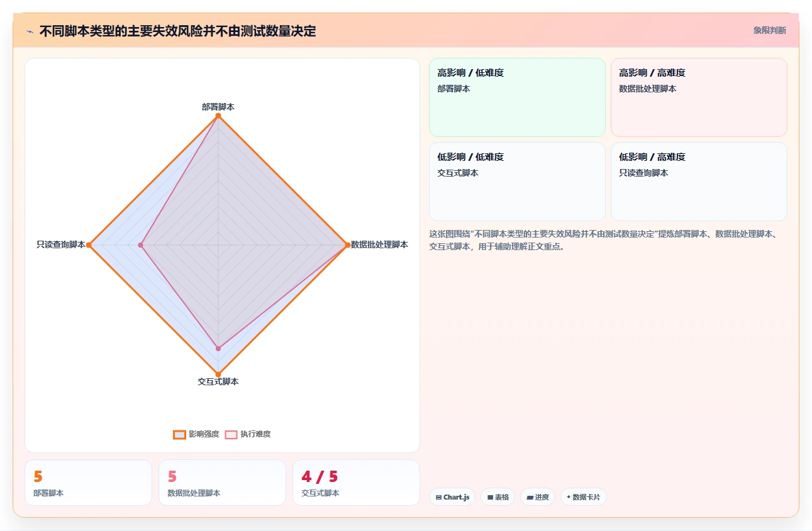The height and width of the screenshot is (531, 812).
Task: Click the 象限判断 label in header
Action: pos(769,30)
